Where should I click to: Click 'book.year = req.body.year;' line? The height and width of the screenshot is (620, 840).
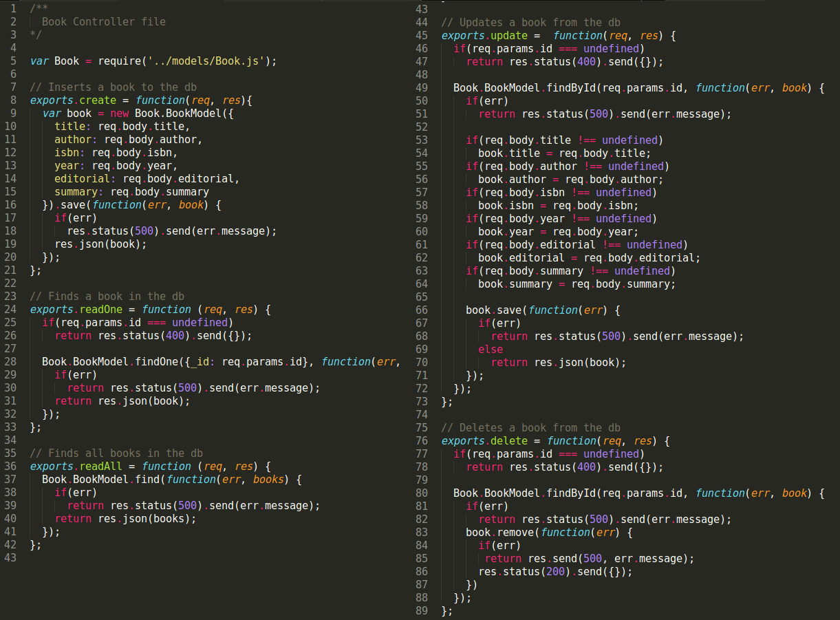[559, 231]
